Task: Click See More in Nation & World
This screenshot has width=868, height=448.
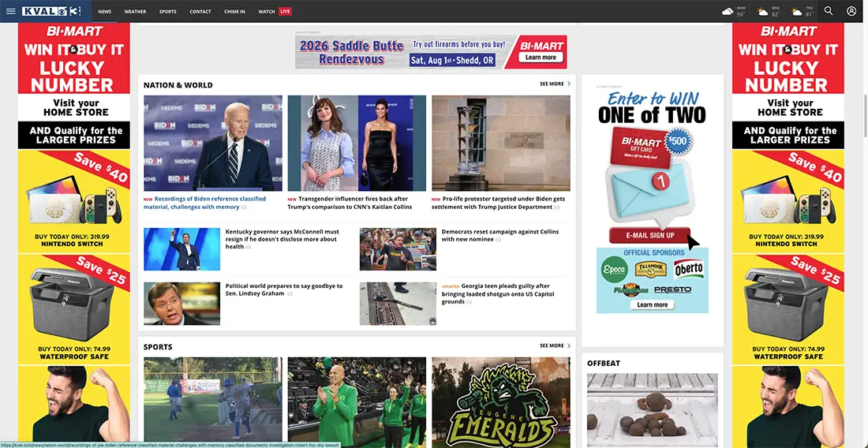Action: (x=552, y=84)
